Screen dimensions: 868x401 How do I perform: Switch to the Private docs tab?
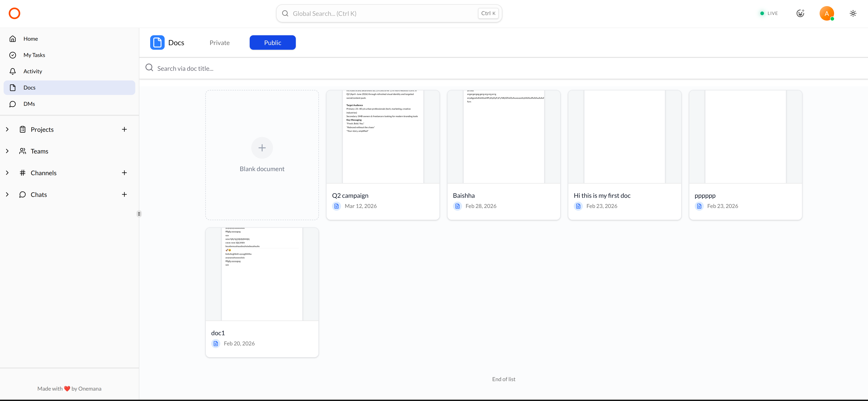219,43
